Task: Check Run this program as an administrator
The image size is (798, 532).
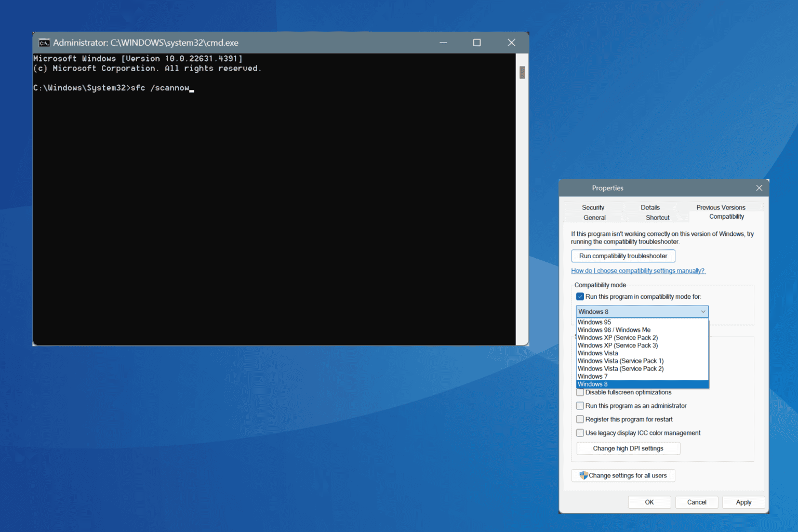Action: (580, 406)
